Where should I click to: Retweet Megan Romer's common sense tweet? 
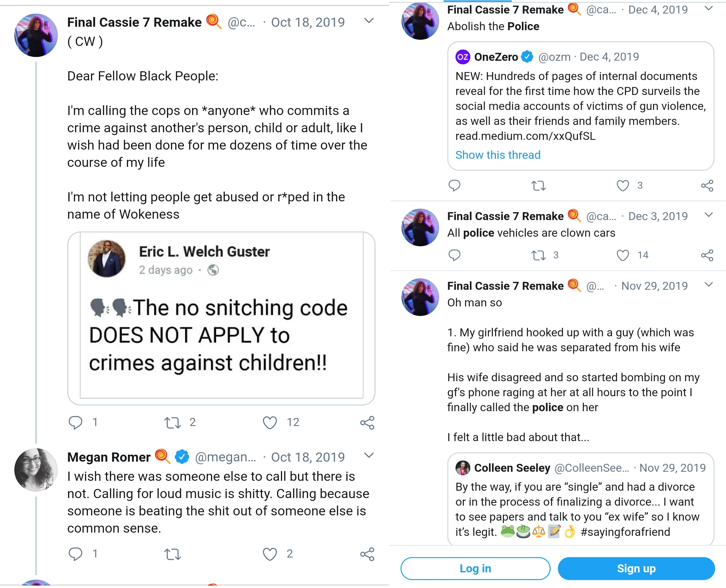click(173, 554)
